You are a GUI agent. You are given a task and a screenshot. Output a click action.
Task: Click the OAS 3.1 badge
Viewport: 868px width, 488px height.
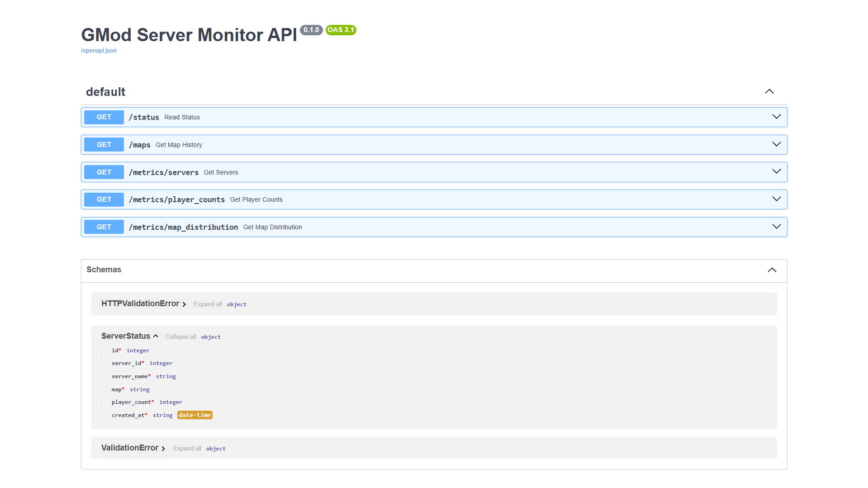click(x=341, y=30)
